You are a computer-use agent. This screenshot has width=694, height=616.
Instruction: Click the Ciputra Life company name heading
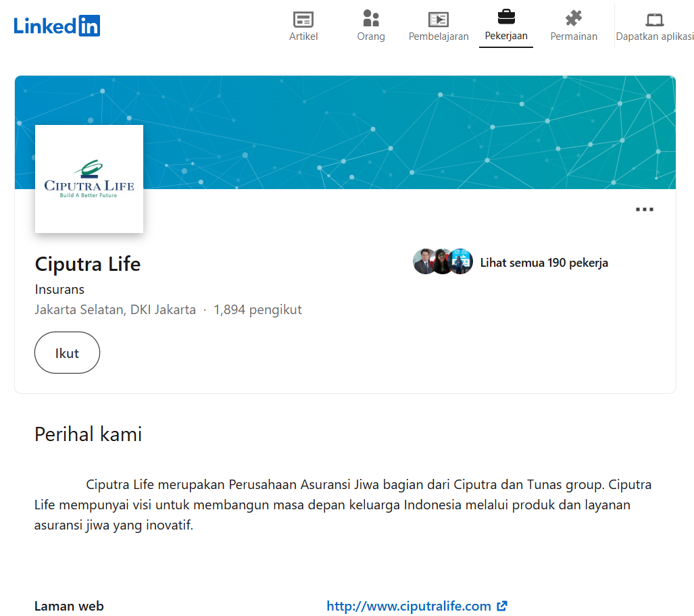pos(88,263)
